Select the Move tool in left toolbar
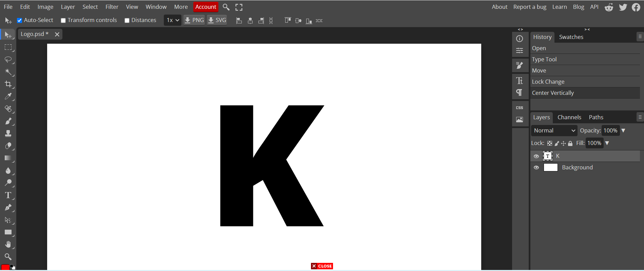The image size is (644, 271). click(x=8, y=35)
